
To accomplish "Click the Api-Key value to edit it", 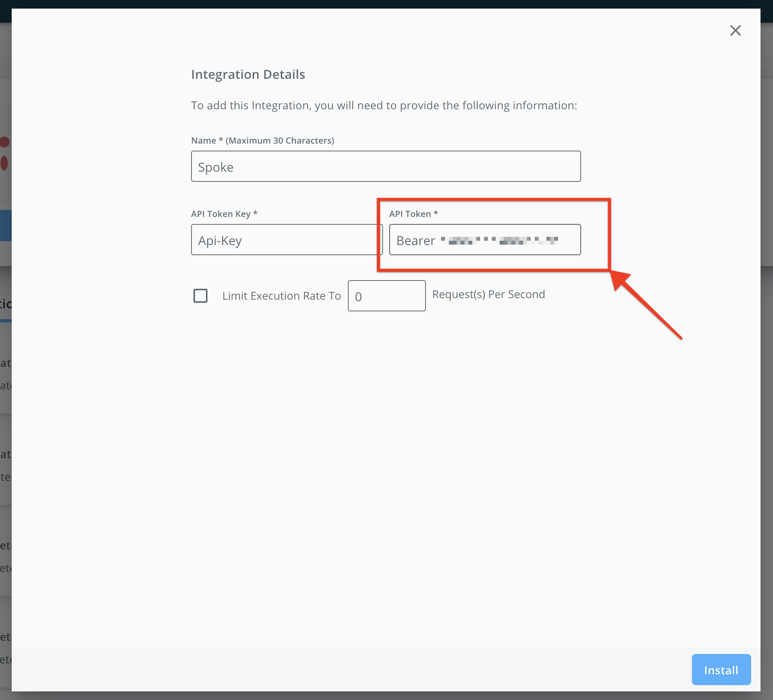I will click(x=219, y=240).
